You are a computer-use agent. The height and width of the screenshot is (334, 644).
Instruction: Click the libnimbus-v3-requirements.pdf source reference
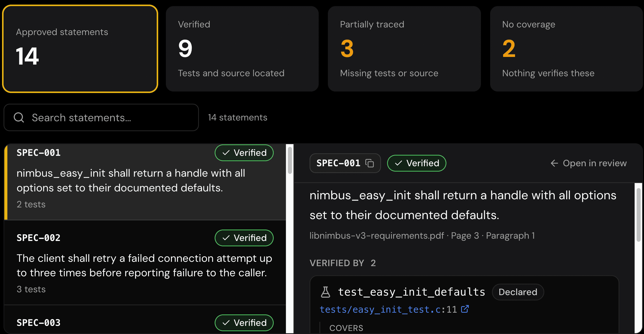422,236
